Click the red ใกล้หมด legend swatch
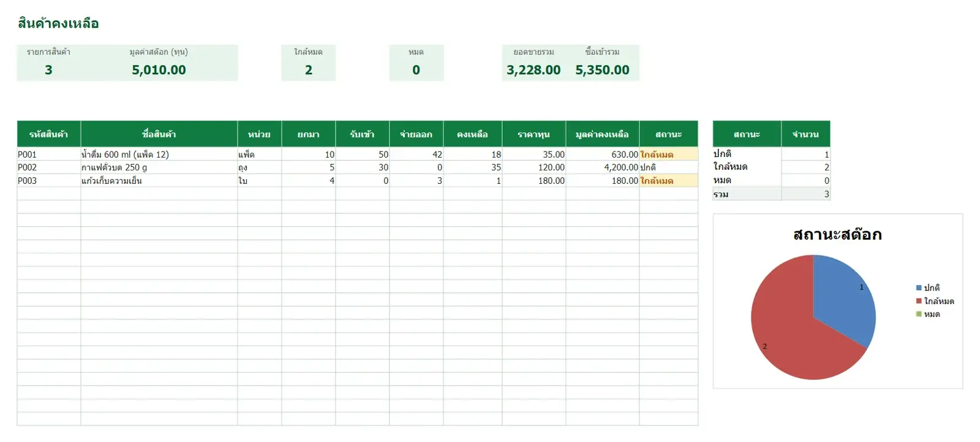 (x=919, y=301)
